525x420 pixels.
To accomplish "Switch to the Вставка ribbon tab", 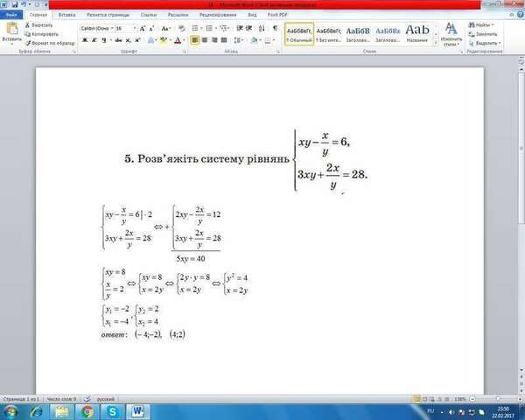I will [x=66, y=15].
